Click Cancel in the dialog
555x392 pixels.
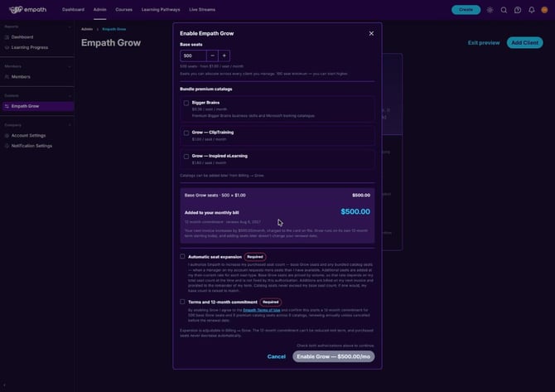click(x=277, y=356)
